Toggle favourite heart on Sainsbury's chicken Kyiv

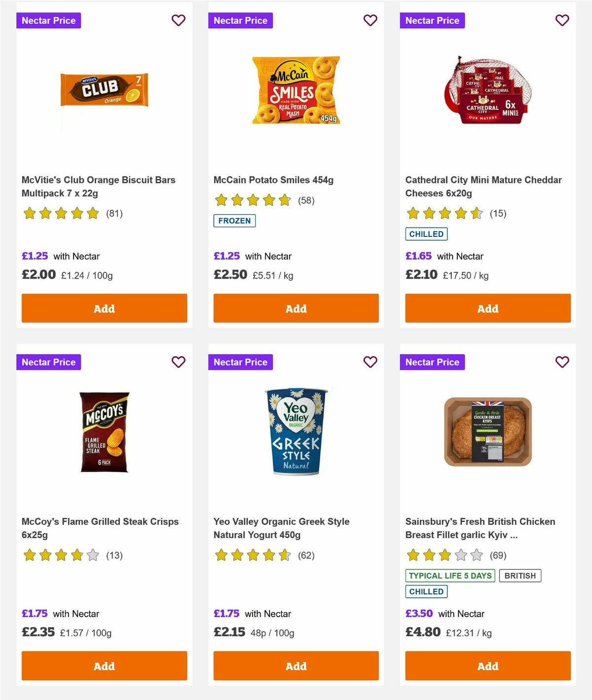562,362
